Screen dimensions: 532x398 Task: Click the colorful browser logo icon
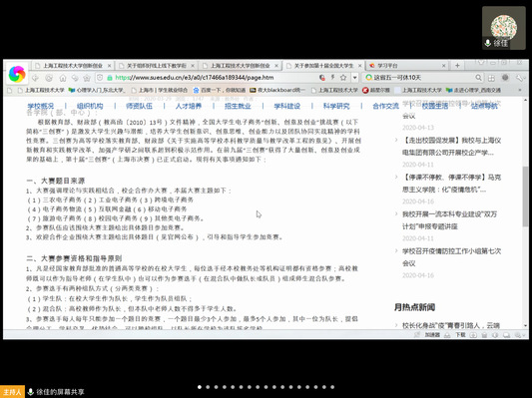[17, 74]
